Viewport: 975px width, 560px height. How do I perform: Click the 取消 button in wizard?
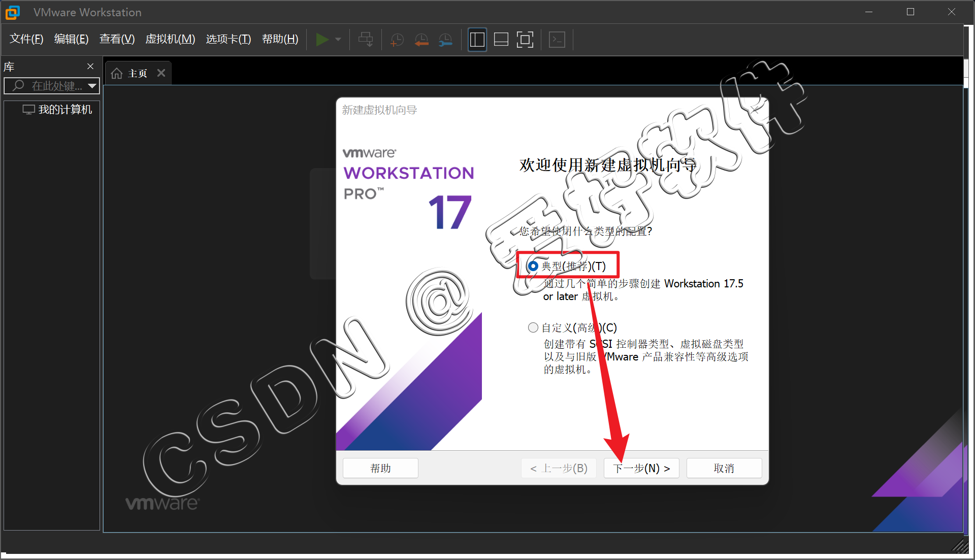pos(724,468)
